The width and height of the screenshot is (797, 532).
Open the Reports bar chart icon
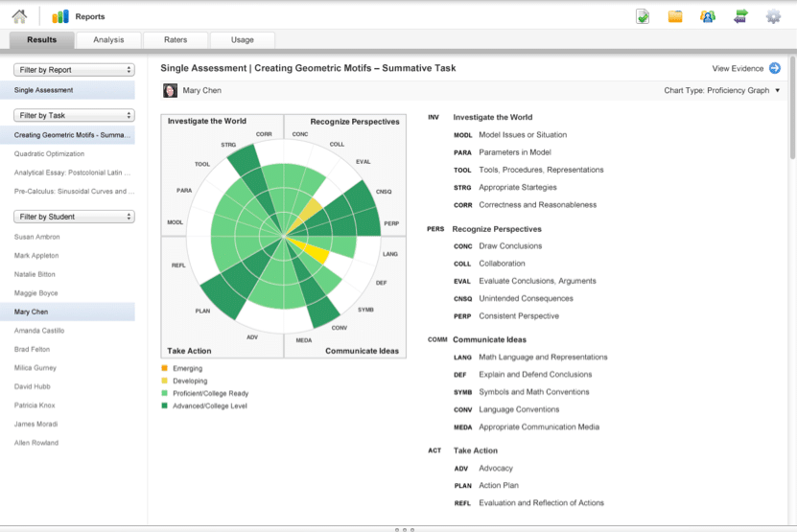click(60, 16)
